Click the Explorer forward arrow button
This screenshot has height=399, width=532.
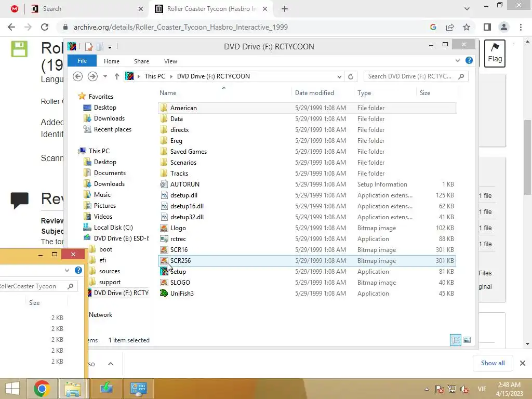coord(92,76)
